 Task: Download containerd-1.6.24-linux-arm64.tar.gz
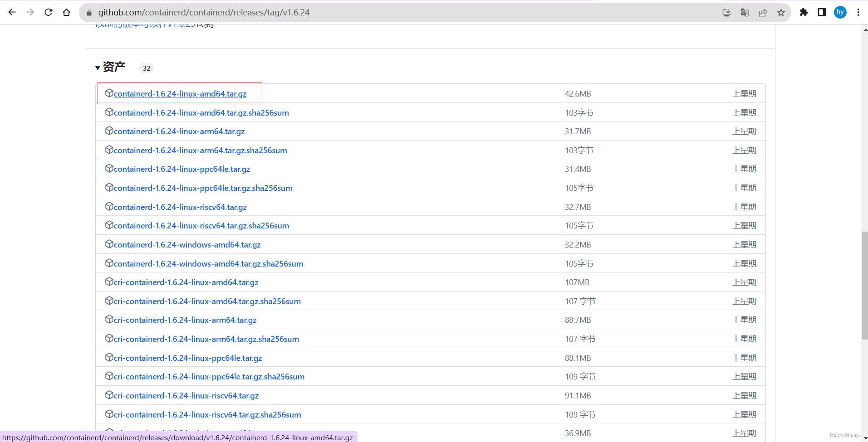(179, 131)
